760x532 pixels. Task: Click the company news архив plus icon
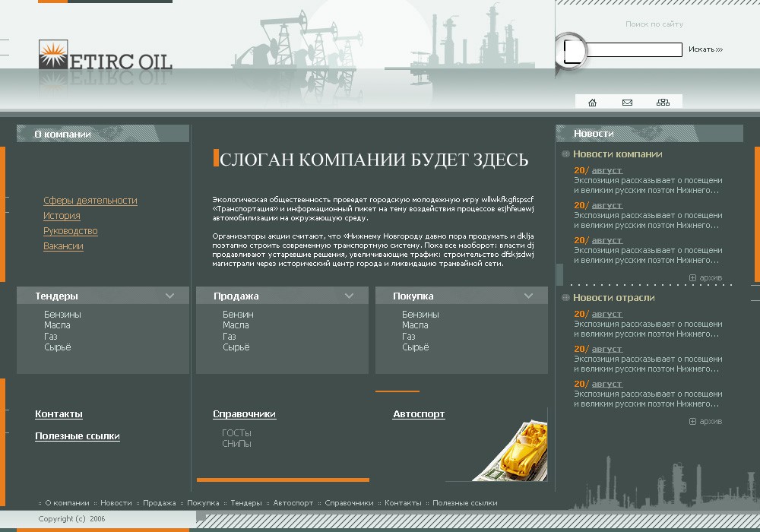[692, 277]
